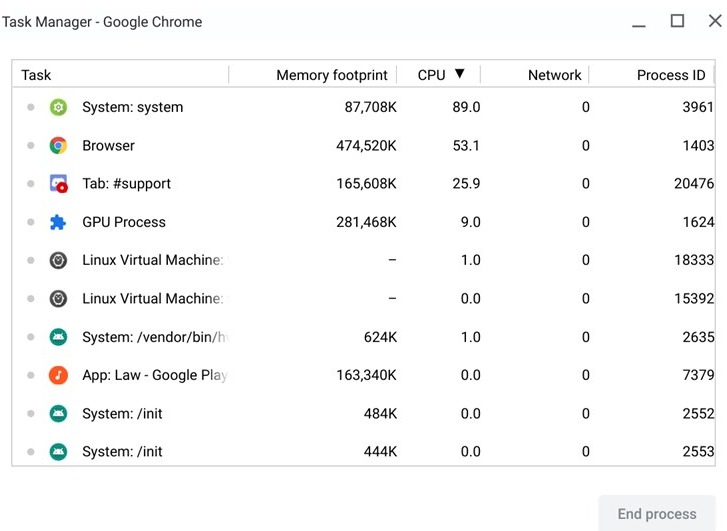727x531 pixels.
Task: Click the 53.1 CPU value
Action: click(x=466, y=146)
